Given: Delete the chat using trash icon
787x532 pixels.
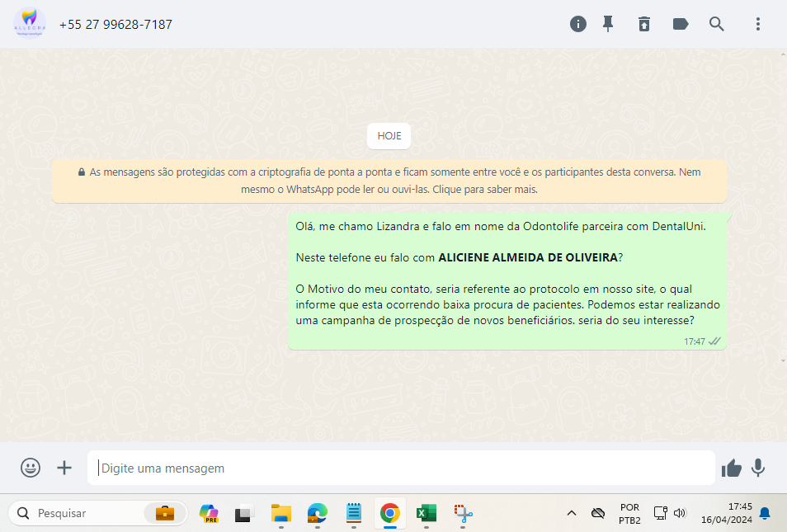Looking at the screenshot, I should coord(644,24).
